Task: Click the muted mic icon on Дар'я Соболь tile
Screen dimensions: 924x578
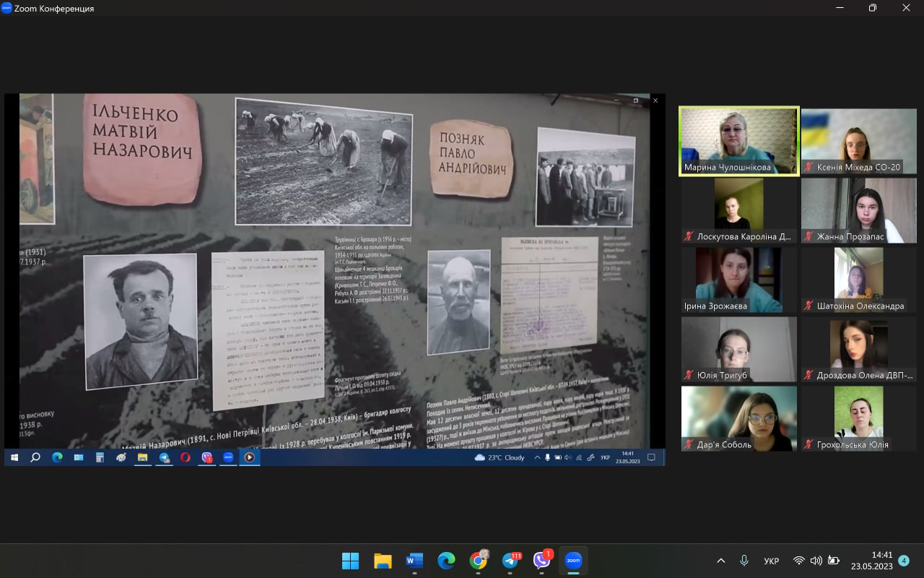Action: [690, 444]
